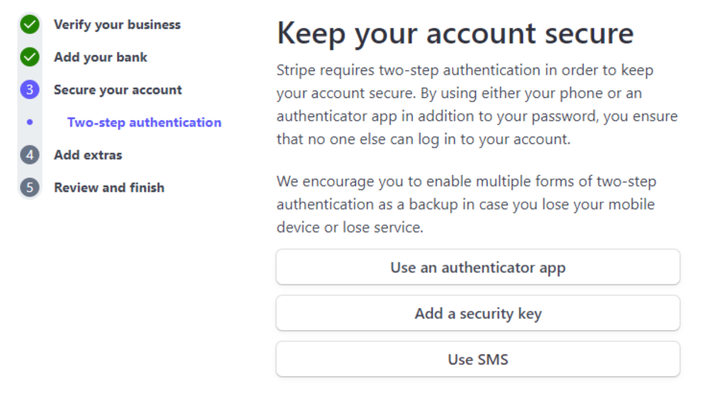This screenshot has width=720, height=398.
Task: Click the word Stripe starting the description
Action: click(296, 70)
